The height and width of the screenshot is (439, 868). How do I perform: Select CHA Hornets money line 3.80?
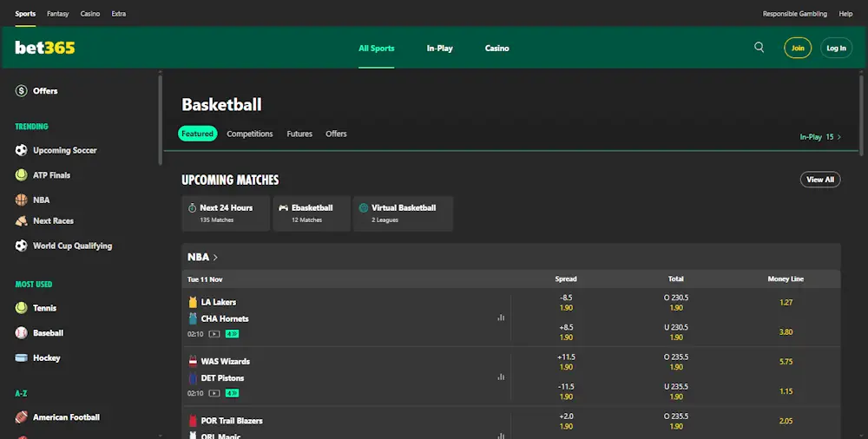click(x=786, y=332)
